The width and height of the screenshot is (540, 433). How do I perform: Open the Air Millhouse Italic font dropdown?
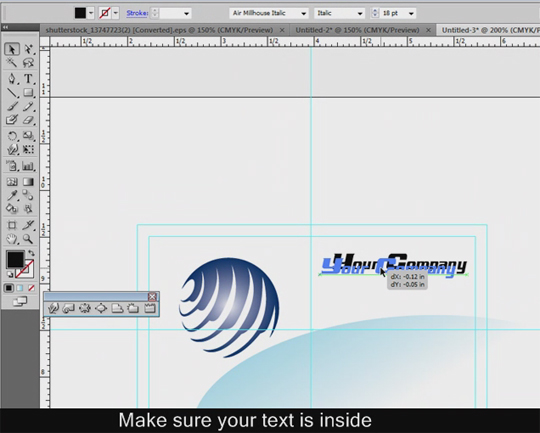pos(303,13)
